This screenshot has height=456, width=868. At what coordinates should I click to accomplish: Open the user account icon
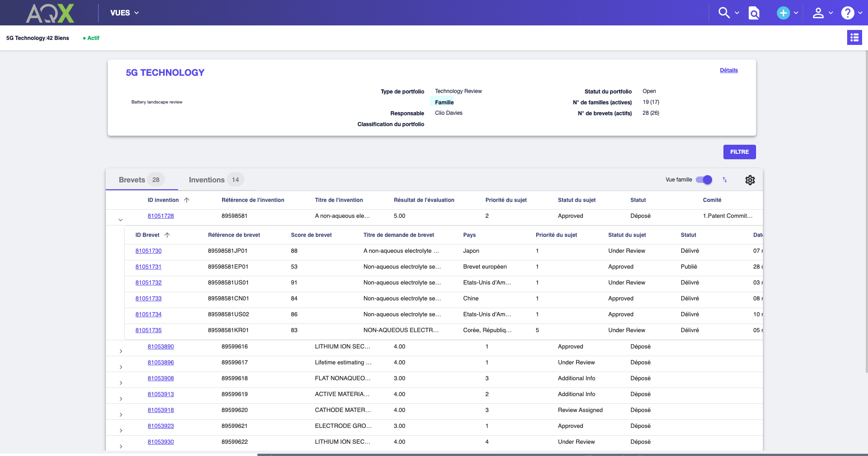tap(818, 13)
